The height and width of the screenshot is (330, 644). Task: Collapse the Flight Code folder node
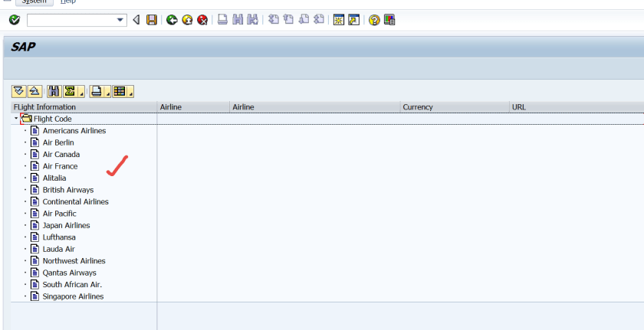click(x=16, y=119)
